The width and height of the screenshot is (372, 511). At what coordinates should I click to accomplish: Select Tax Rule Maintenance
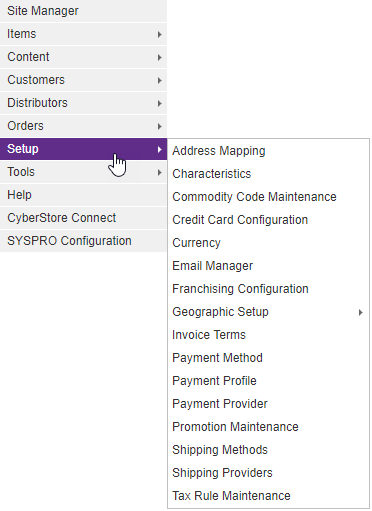[268, 496]
